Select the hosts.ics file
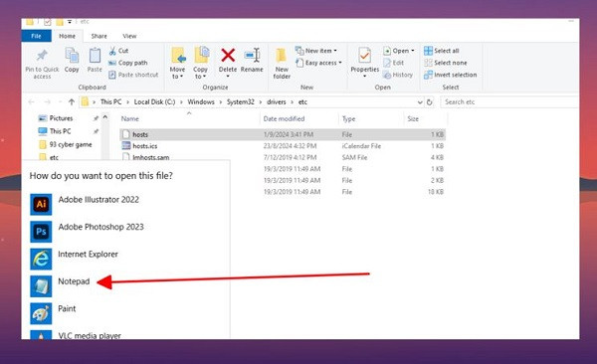Viewport: 597px width, 364px height. (x=283, y=146)
